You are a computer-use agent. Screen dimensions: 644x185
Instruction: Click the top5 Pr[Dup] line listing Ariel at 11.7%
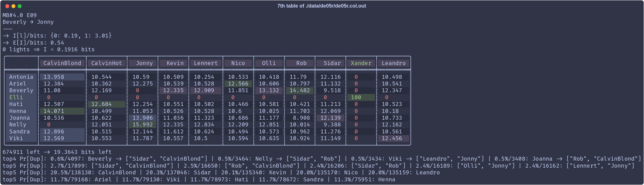tap(199, 179)
